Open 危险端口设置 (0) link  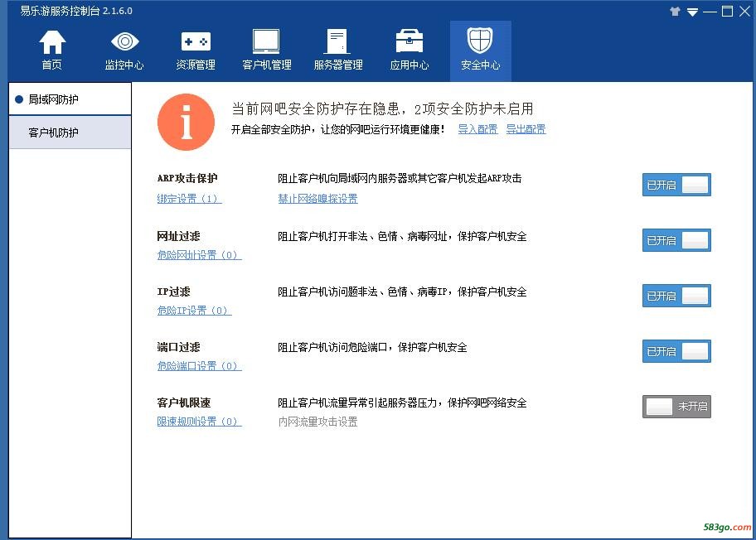(x=199, y=365)
